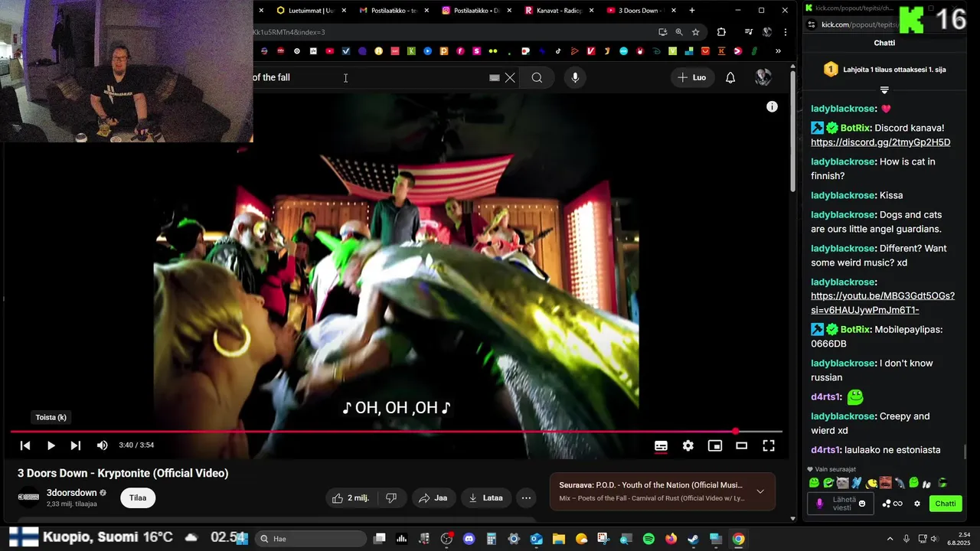Viewport: 980px width, 551px height.
Task: Switch to the Kanavat Radio tab
Action: (558, 11)
